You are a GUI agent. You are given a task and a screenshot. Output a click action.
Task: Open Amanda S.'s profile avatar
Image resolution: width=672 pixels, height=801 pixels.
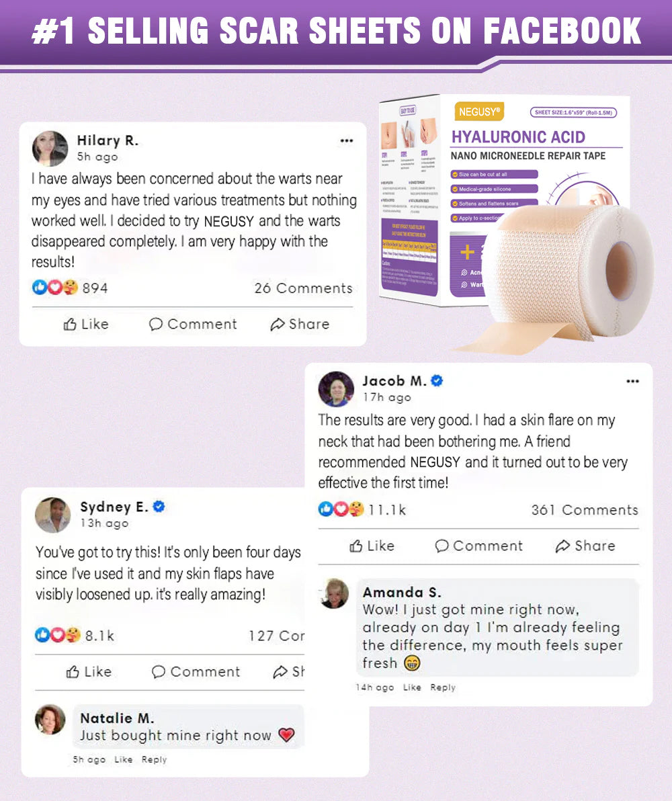(x=334, y=593)
